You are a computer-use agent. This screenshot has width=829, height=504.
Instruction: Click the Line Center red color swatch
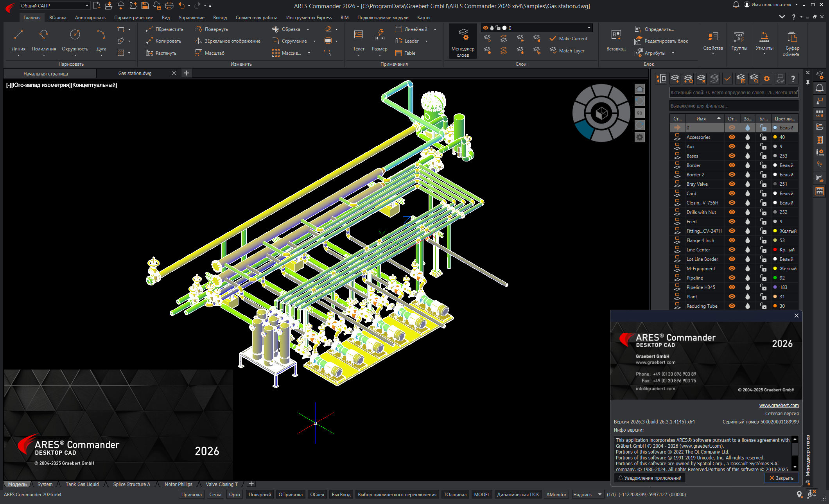775,250
